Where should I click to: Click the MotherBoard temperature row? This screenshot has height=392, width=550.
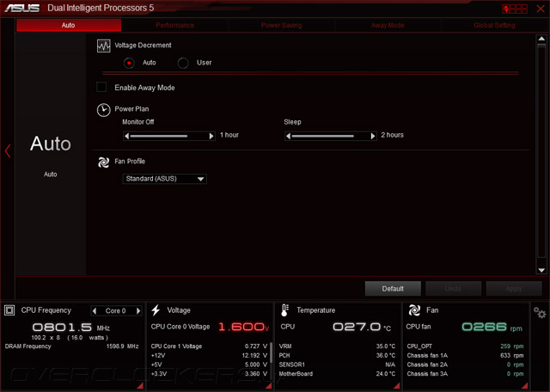pos(337,374)
